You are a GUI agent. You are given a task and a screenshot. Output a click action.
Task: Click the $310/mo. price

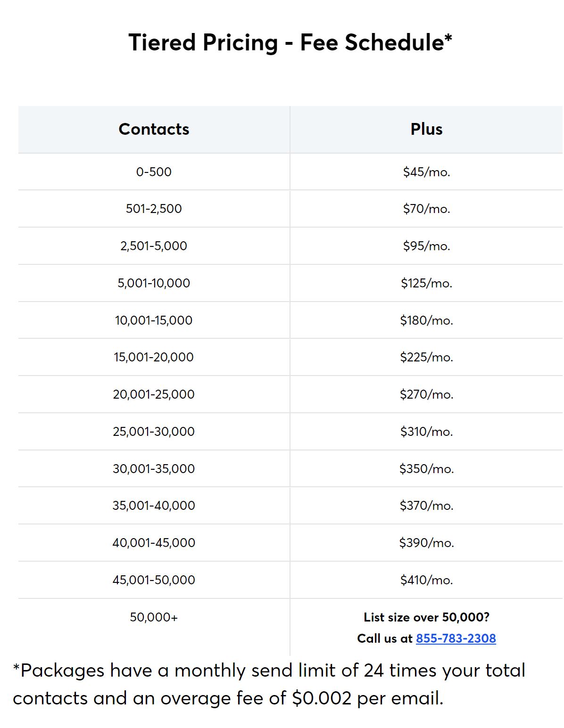426,432
